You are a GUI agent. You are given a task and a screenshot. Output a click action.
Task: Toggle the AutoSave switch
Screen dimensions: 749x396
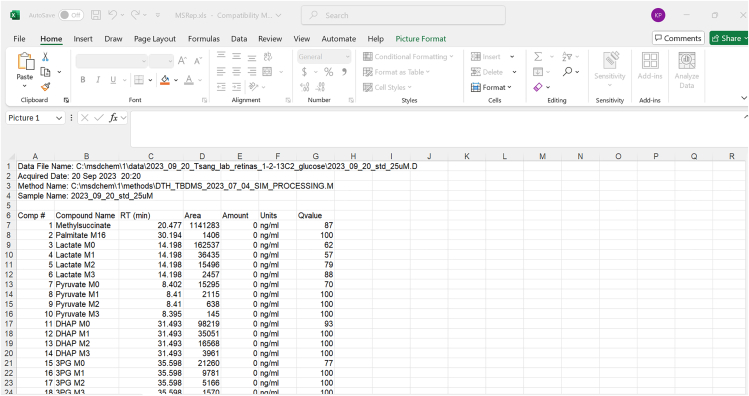pos(71,15)
